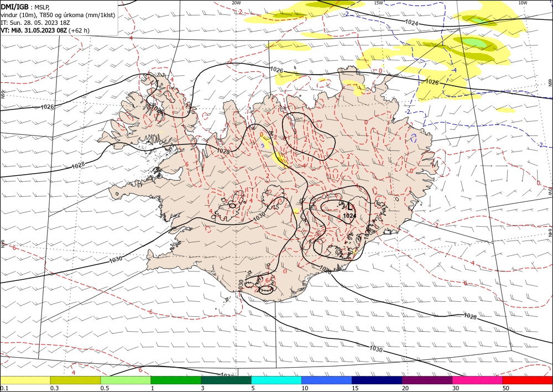Select the red 50+ legend swatch
553x392 pixels.
528,380
